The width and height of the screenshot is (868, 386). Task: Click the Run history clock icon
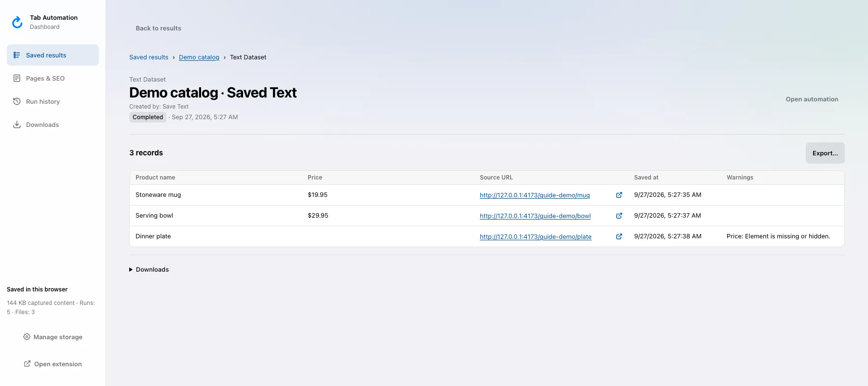pos(17,101)
